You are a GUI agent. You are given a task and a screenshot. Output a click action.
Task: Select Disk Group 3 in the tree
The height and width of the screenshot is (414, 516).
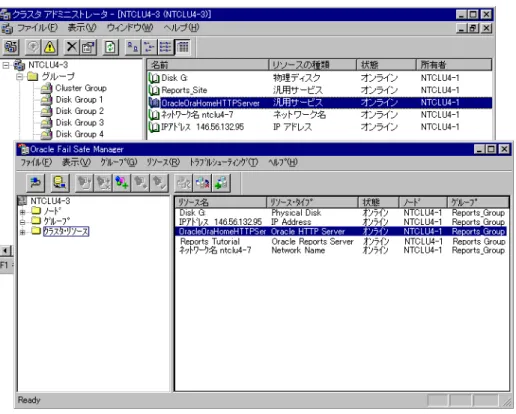coord(79,123)
